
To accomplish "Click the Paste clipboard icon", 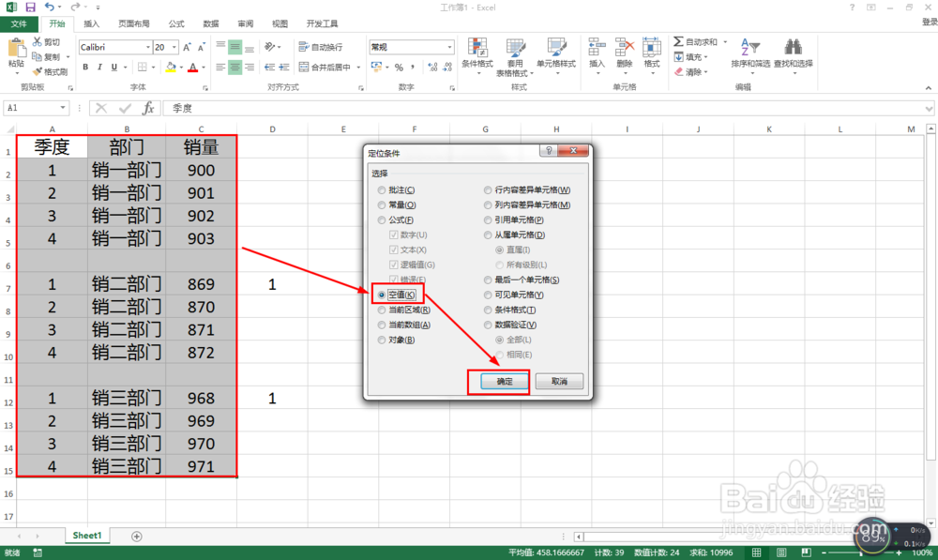I will coord(16,48).
